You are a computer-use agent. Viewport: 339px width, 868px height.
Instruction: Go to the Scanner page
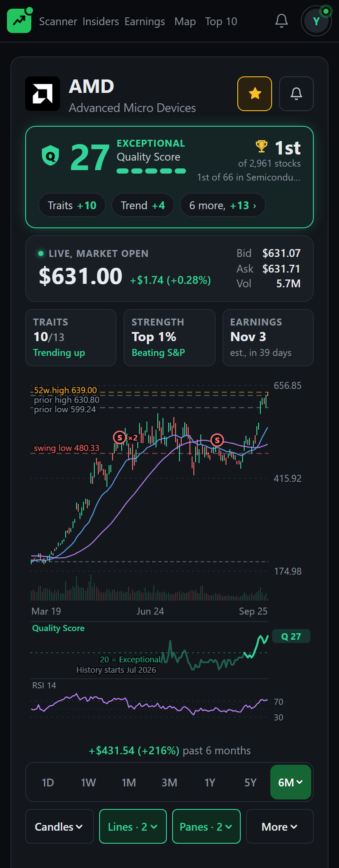pyautogui.click(x=58, y=22)
